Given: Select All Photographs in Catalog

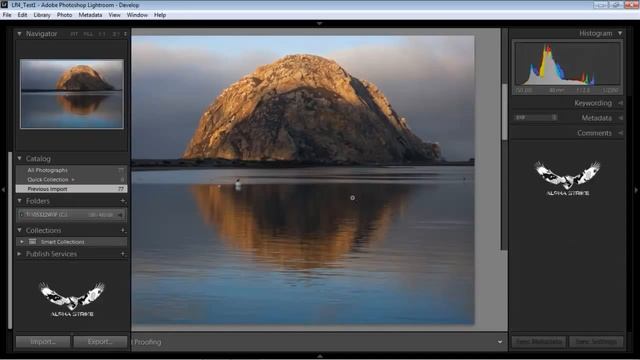Looking at the screenshot, I should [x=72, y=170].
